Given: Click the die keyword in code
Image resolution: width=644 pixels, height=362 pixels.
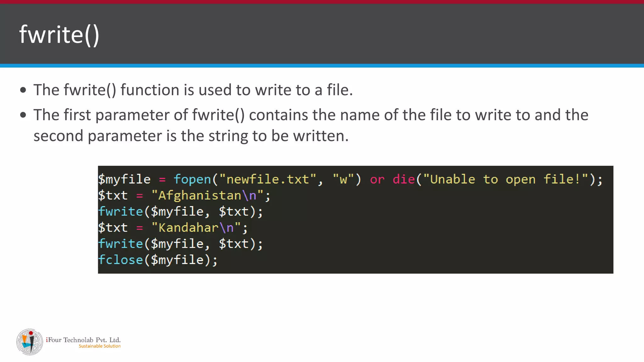Looking at the screenshot, I should tap(403, 179).
